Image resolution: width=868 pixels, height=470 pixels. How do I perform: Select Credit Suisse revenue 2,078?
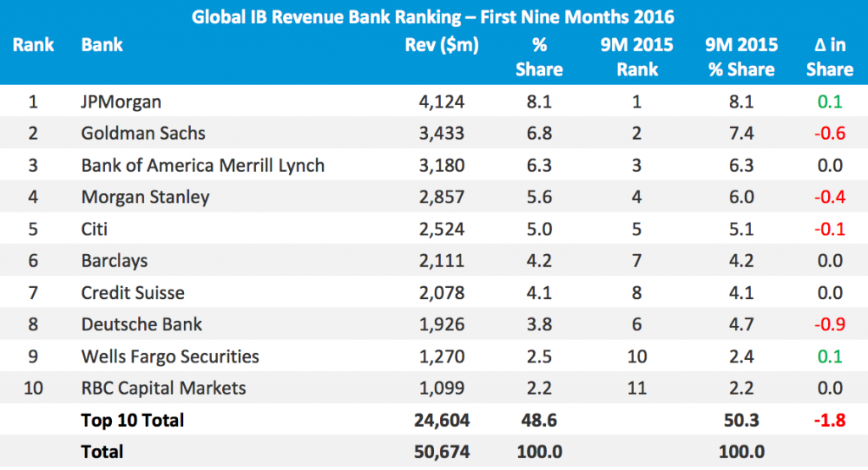(442, 292)
